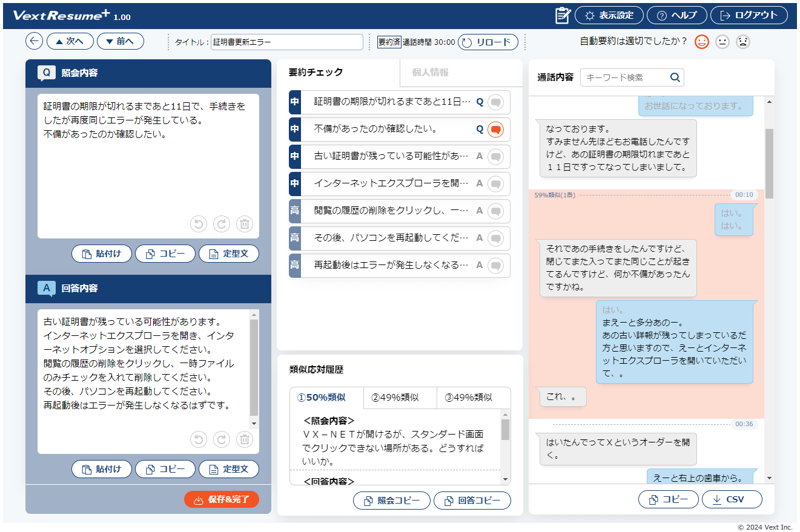
Task: Click the 通話内容 vertical scrollbar thumb
Action: click(769, 163)
